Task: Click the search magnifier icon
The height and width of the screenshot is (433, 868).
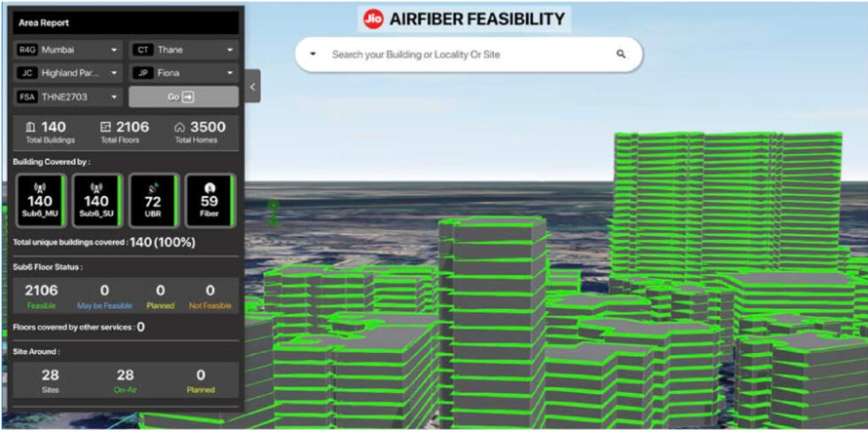Action: [621, 55]
